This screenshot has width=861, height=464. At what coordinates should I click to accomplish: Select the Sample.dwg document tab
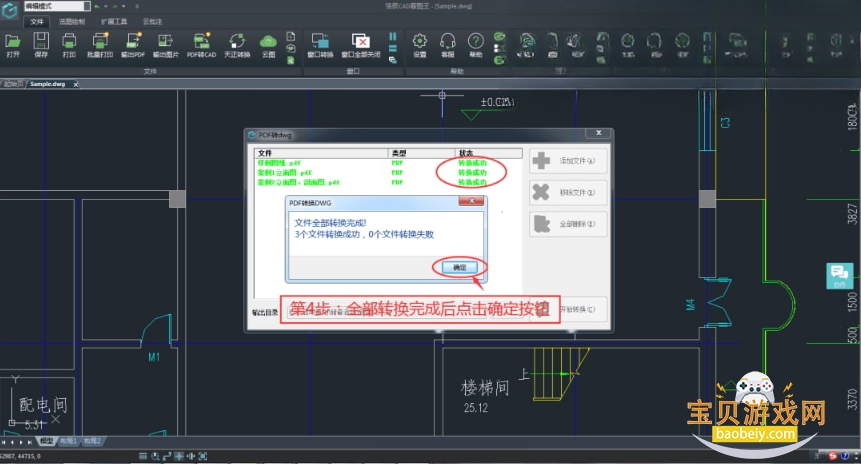(x=48, y=84)
